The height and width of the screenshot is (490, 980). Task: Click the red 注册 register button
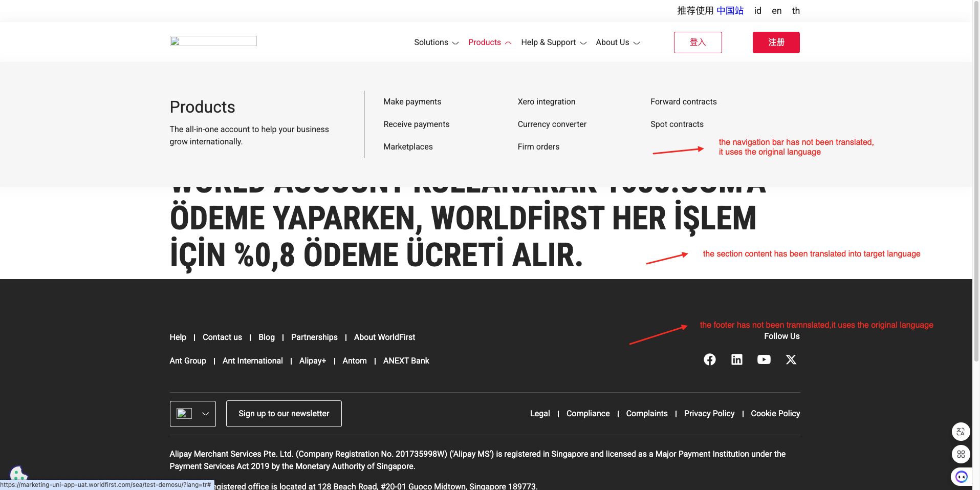click(776, 42)
